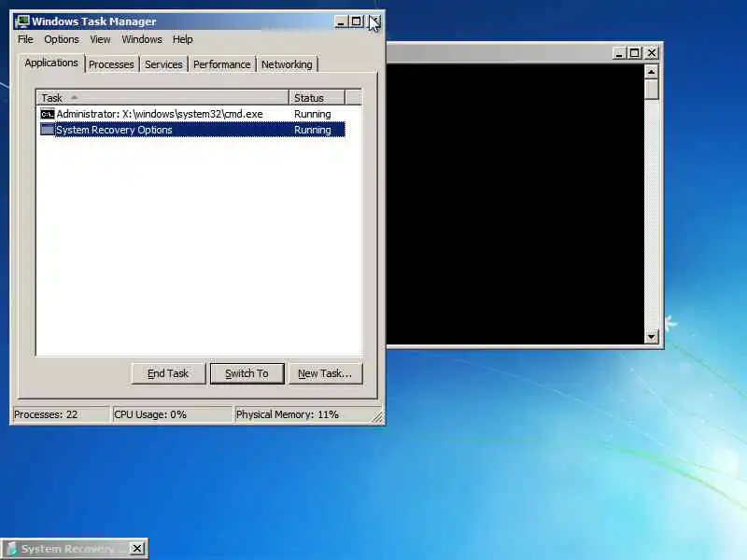747x560 pixels.
Task: Close the Windows Task Manager window
Action: [374, 21]
